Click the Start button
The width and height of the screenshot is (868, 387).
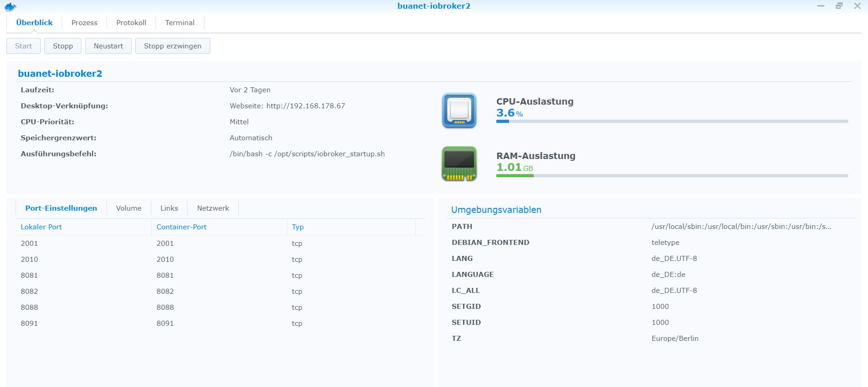click(x=23, y=46)
